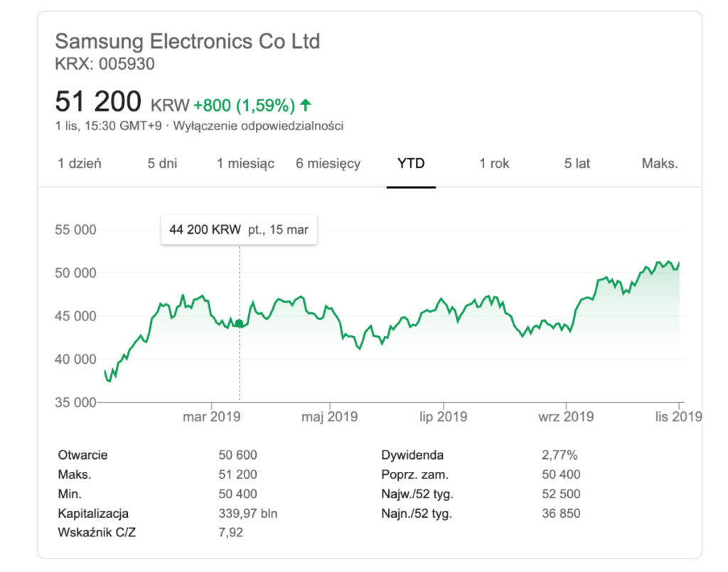Click the 36 850 value

click(561, 514)
